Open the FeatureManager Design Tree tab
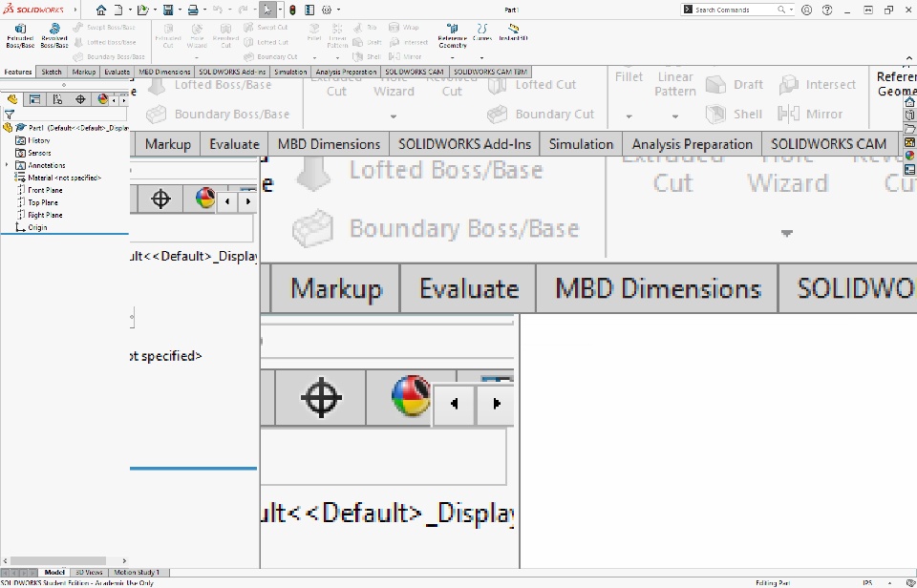 [12, 99]
